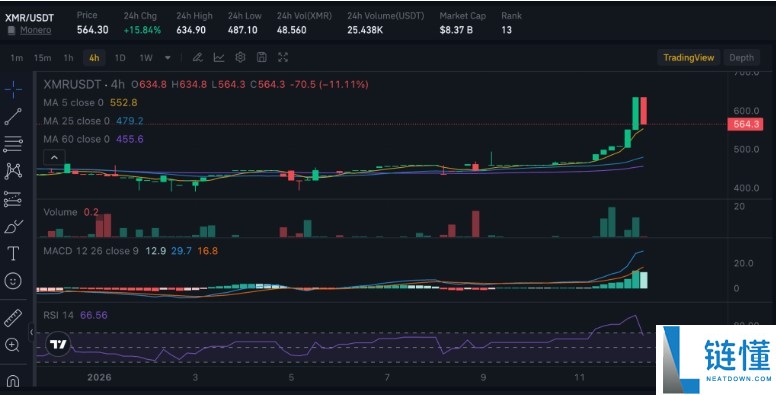Click the Volume indicator label
Screen dimensions: 776x395
coord(60,212)
